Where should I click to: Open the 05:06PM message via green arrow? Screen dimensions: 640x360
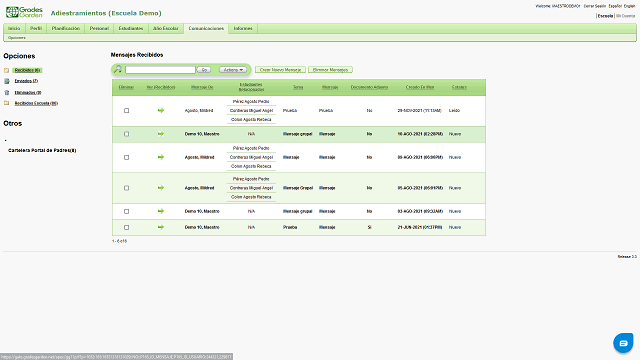[x=161, y=157]
